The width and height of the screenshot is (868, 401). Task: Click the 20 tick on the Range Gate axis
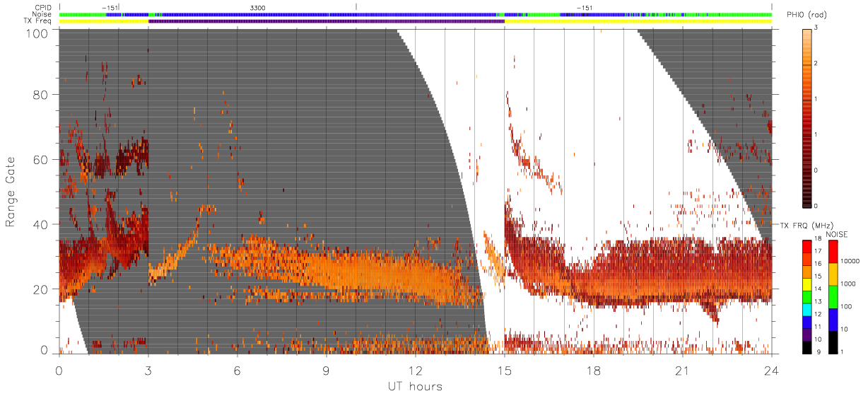pyautogui.click(x=41, y=289)
